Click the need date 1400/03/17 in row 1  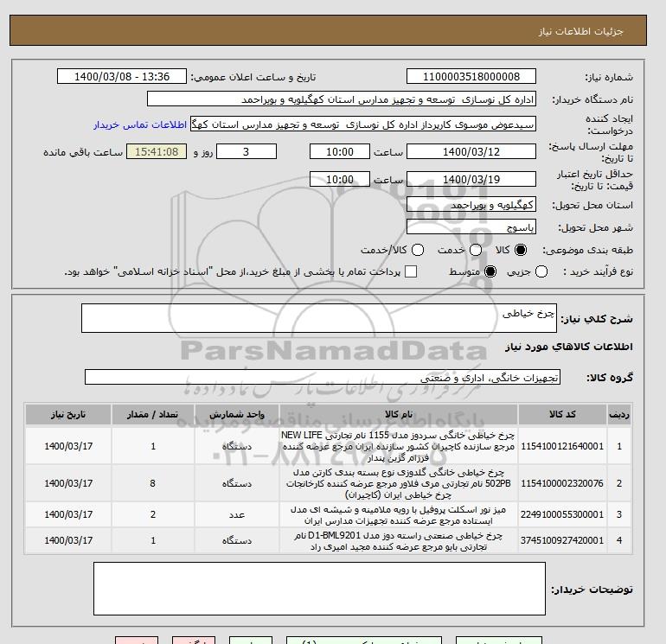68,446
